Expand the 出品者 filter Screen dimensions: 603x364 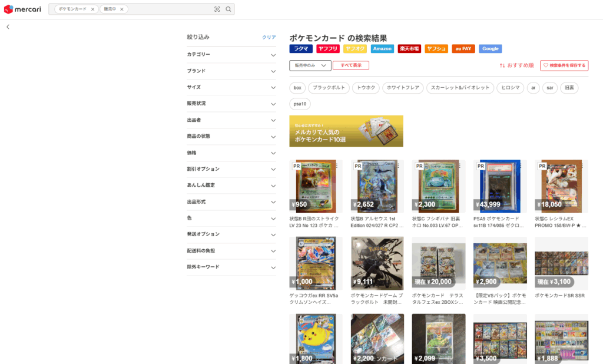tap(231, 120)
